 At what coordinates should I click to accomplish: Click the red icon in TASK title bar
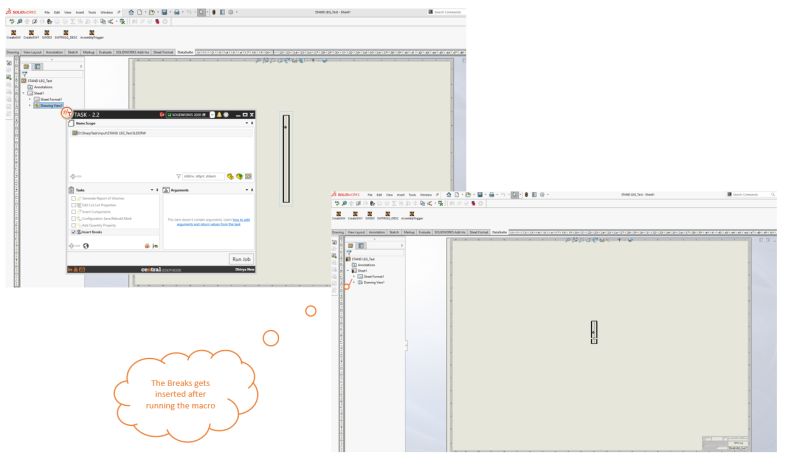click(162, 115)
